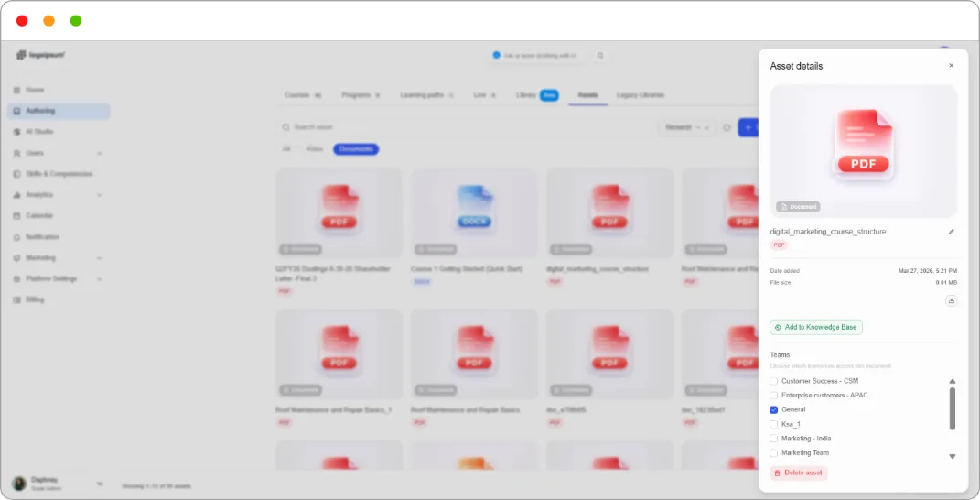Click the Users icon in the sidebar
The image size is (980, 500).
point(16,153)
